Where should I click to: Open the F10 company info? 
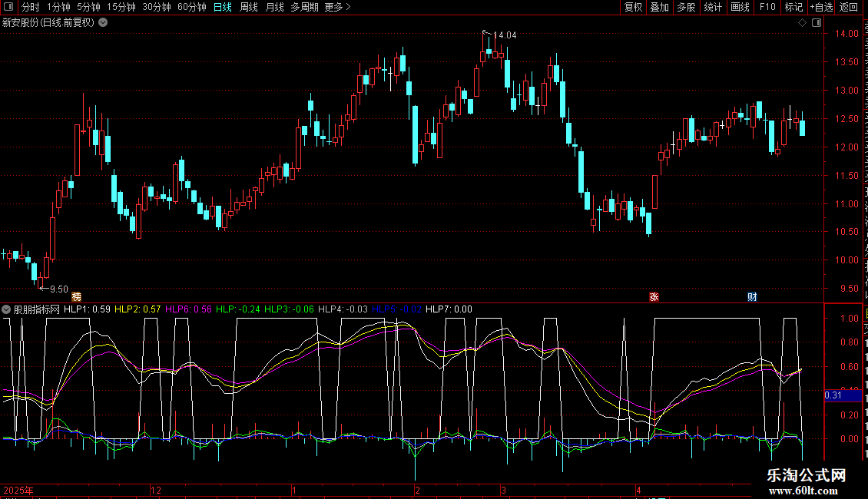click(767, 7)
